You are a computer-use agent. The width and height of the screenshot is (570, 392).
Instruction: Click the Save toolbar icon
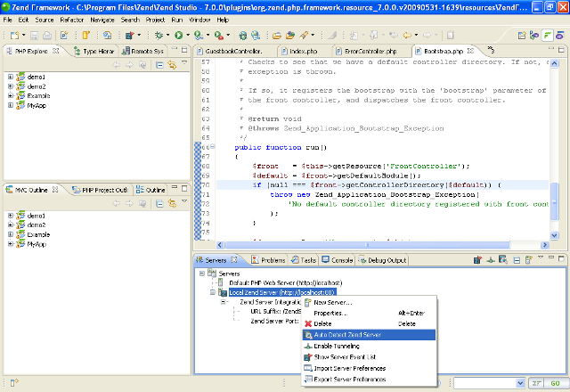(x=34, y=36)
